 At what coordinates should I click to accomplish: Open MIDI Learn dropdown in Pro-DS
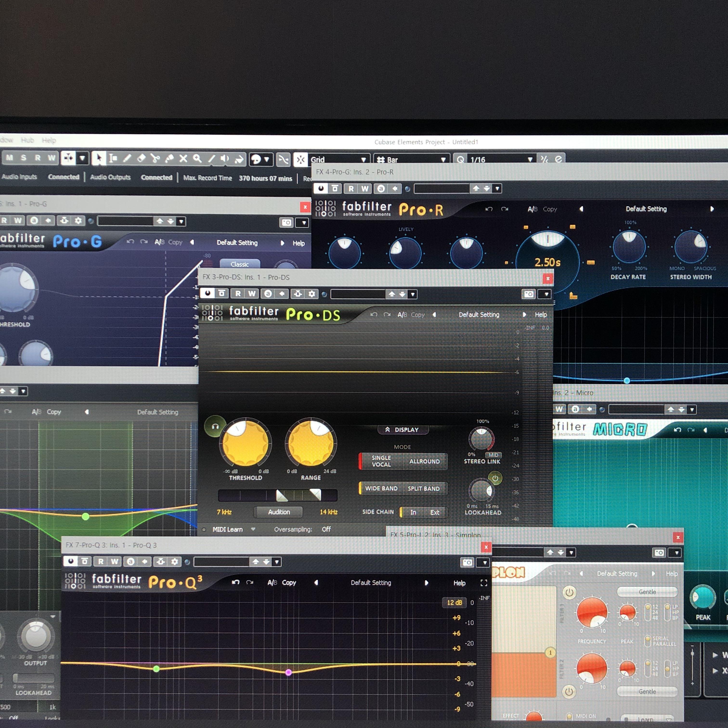(253, 529)
